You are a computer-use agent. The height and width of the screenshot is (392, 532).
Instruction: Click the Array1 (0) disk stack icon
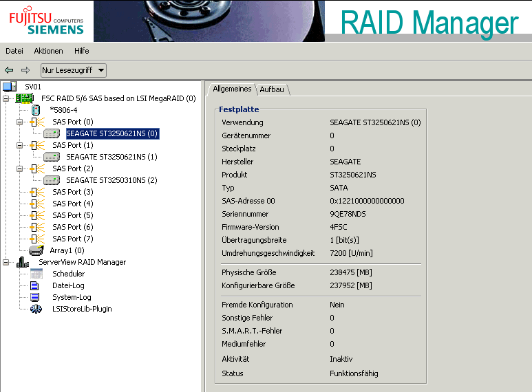[36, 250]
